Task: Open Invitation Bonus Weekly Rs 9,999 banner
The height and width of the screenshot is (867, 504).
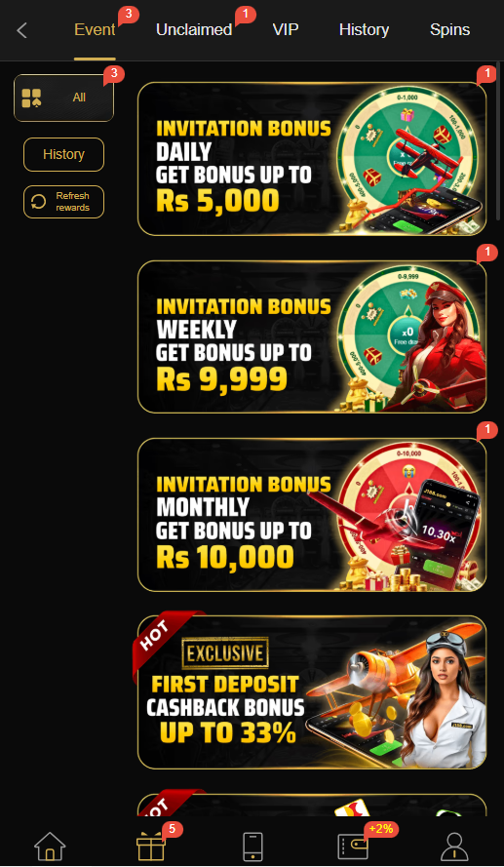Action: click(312, 336)
